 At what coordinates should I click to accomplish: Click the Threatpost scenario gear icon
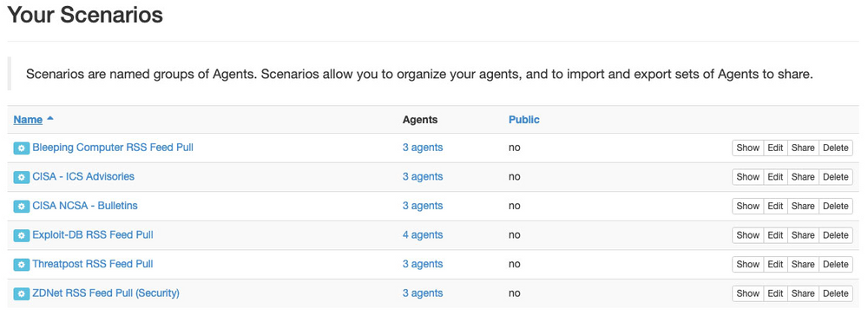click(22, 265)
